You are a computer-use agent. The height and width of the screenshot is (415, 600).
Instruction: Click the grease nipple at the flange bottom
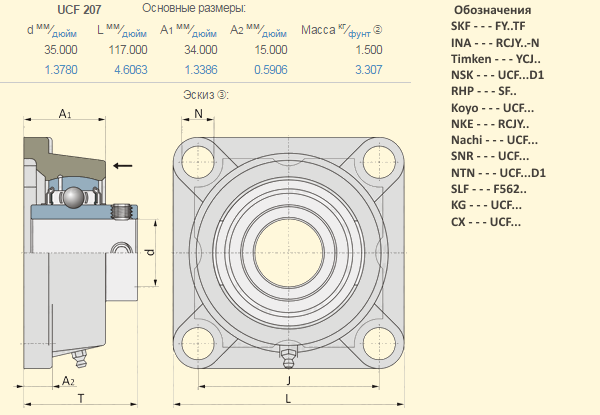click(287, 354)
